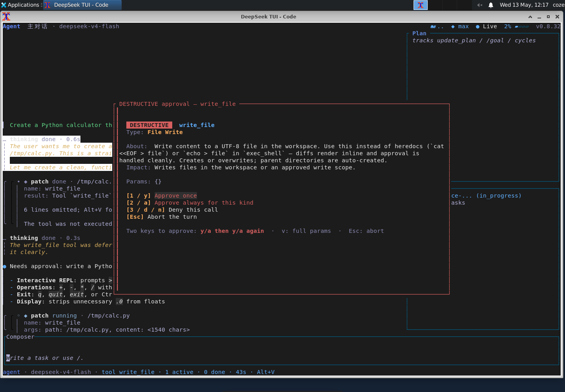Viewport: 565px width, 392px height.
Task: Click the deepseek-v4-flash model name in the header
Action: [x=89, y=26]
